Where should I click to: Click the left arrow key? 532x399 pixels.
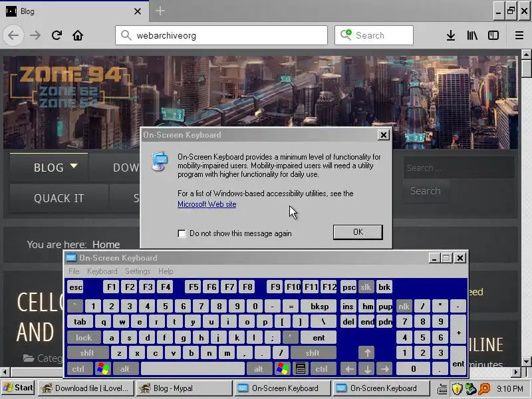click(x=349, y=368)
